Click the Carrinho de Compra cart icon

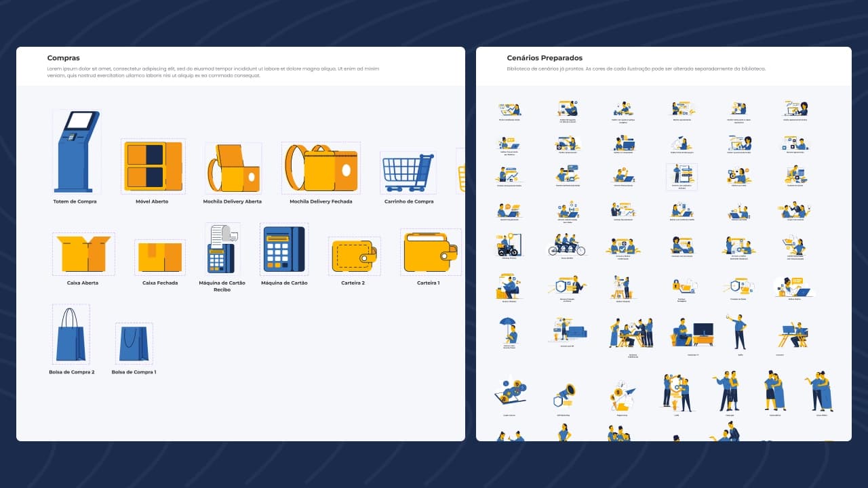[x=408, y=171]
